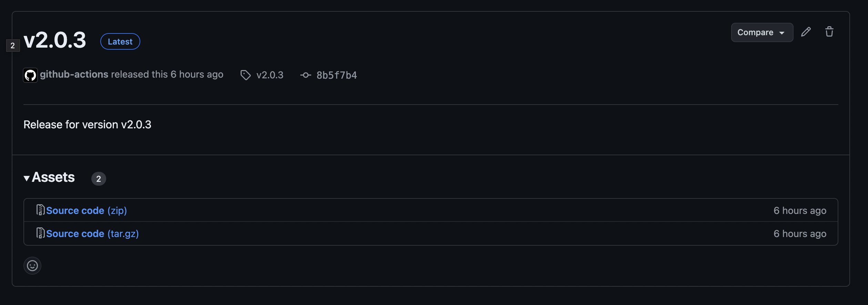
Task: Edit the release with the pencil icon
Action: pyautogui.click(x=806, y=32)
